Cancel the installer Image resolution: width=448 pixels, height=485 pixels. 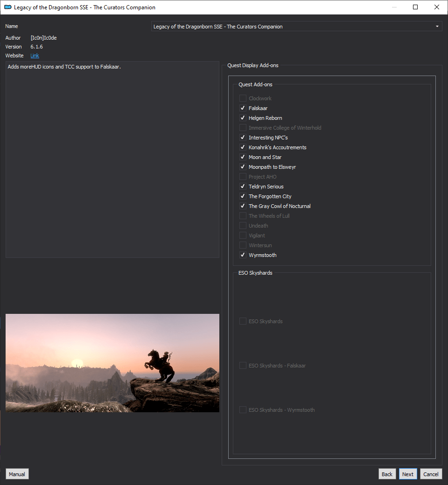pyautogui.click(x=431, y=474)
